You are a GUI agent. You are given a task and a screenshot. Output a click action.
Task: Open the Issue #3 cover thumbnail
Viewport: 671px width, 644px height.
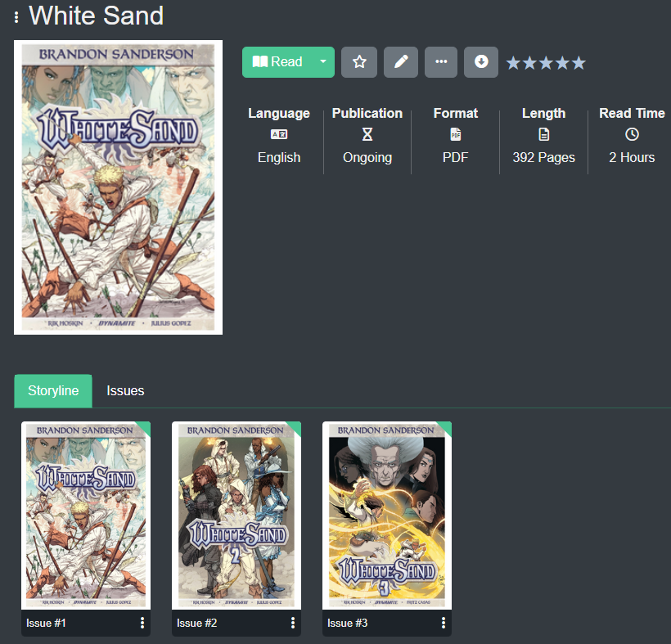coord(387,516)
